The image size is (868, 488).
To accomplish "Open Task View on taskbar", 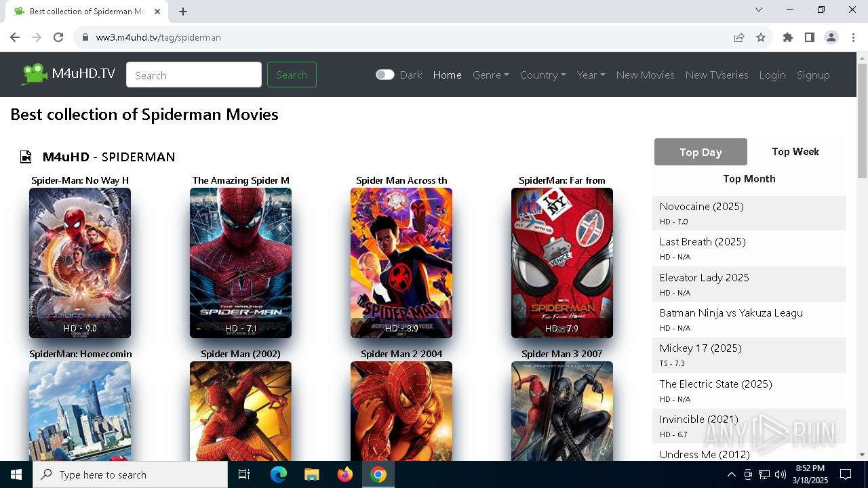I will [244, 474].
